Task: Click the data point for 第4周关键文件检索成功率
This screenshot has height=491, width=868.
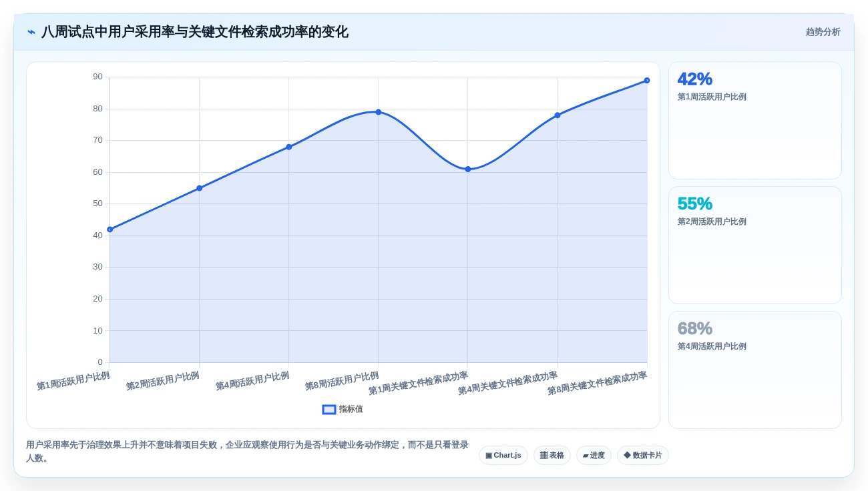Action: (x=557, y=115)
